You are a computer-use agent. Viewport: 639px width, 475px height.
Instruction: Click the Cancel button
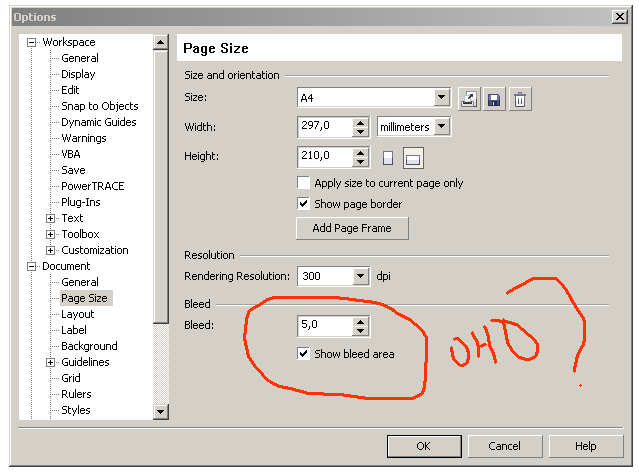coord(504,446)
